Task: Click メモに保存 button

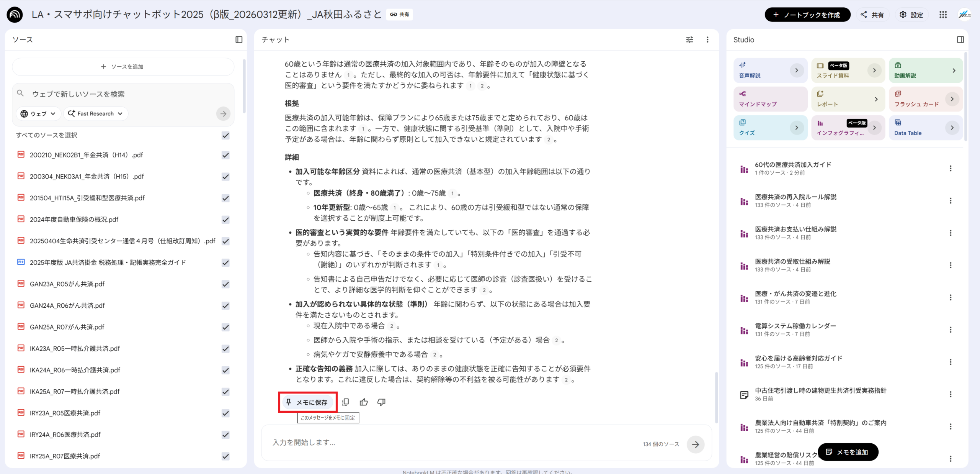Action: (307, 402)
